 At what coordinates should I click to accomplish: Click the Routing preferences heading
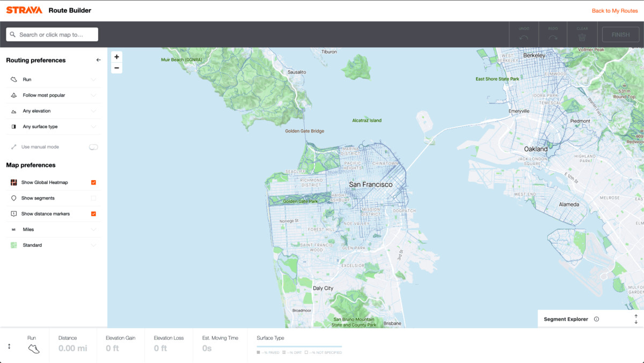pos(36,60)
